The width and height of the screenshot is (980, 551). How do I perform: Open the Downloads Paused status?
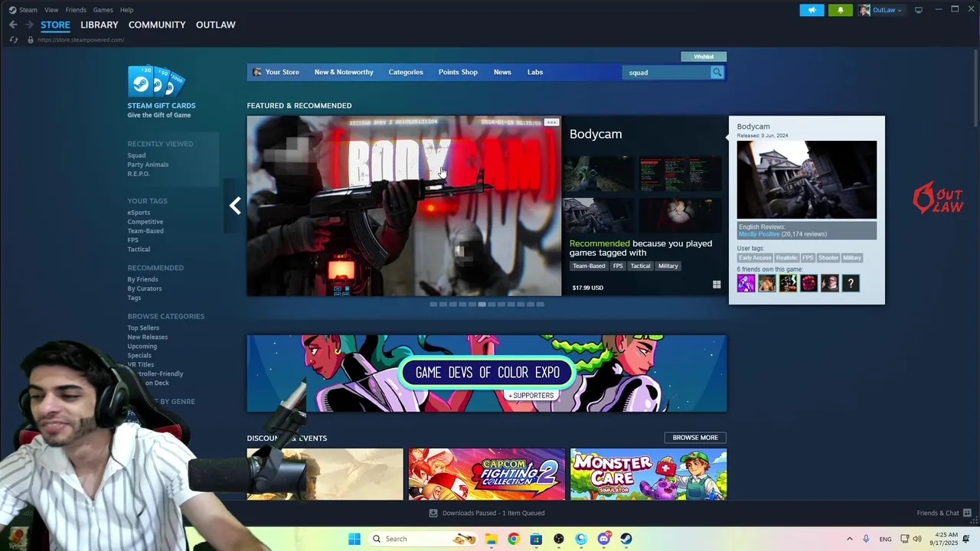tap(487, 514)
